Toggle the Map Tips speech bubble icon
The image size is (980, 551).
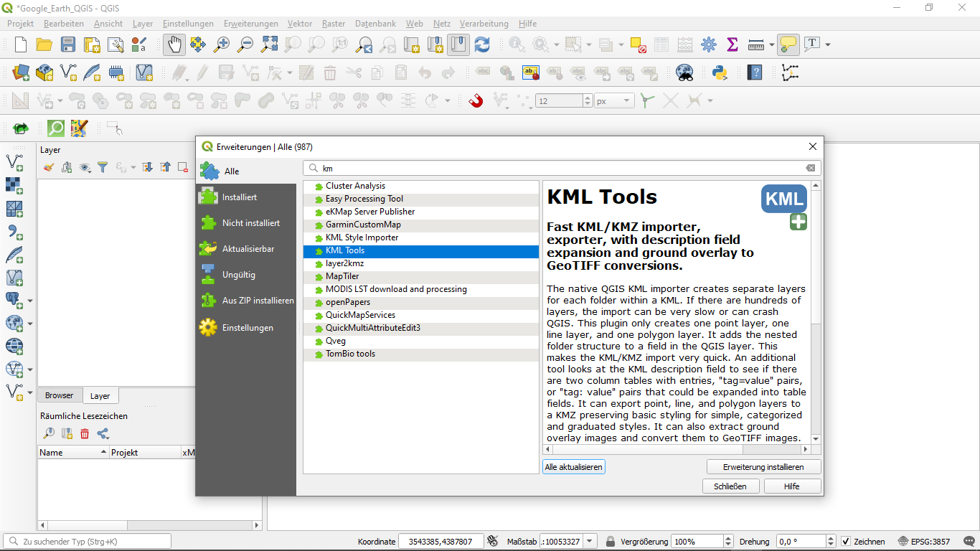[x=788, y=44]
